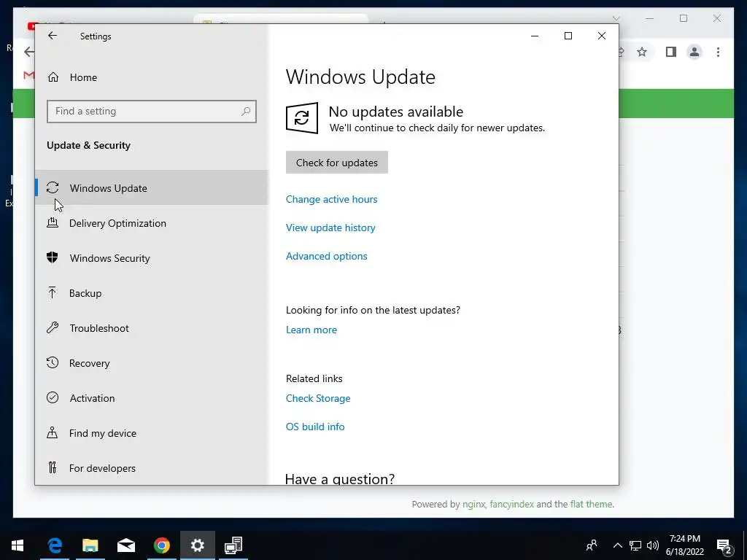747x560 pixels.
Task: Click the For developers tools icon
Action: pos(53,467)
